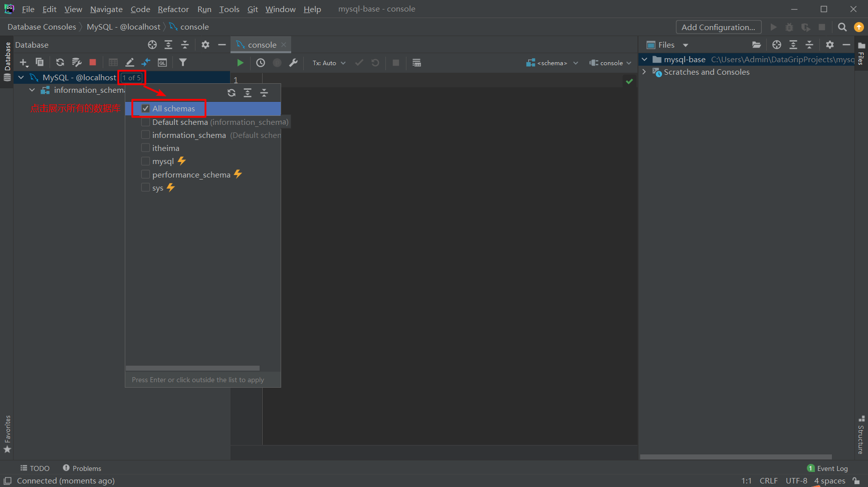Hide the Database panel with minus icon
The image size is (868, 487).
[x=222, y=45]
